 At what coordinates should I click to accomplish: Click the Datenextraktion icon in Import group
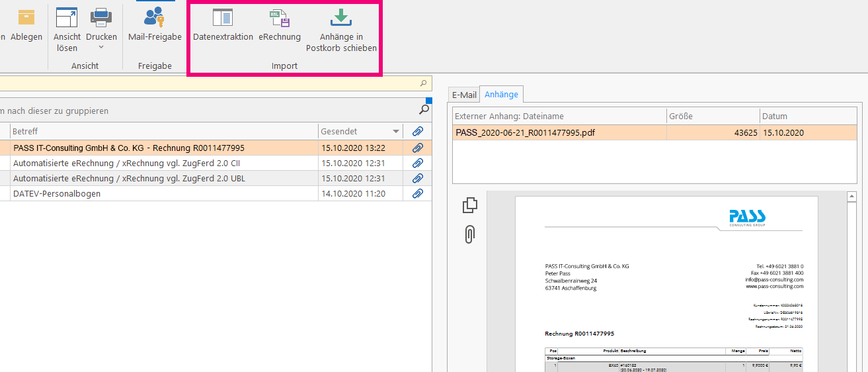coord(223,19)
